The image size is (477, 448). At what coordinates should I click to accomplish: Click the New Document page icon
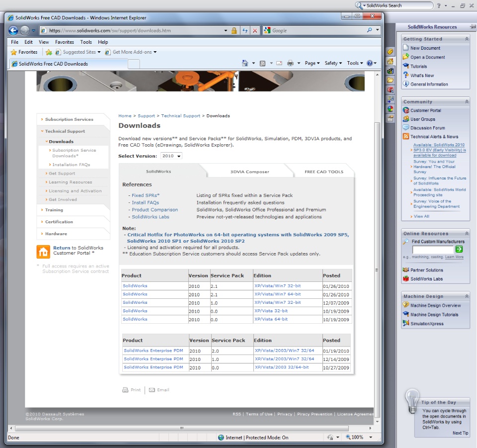[x=405, y=48]
